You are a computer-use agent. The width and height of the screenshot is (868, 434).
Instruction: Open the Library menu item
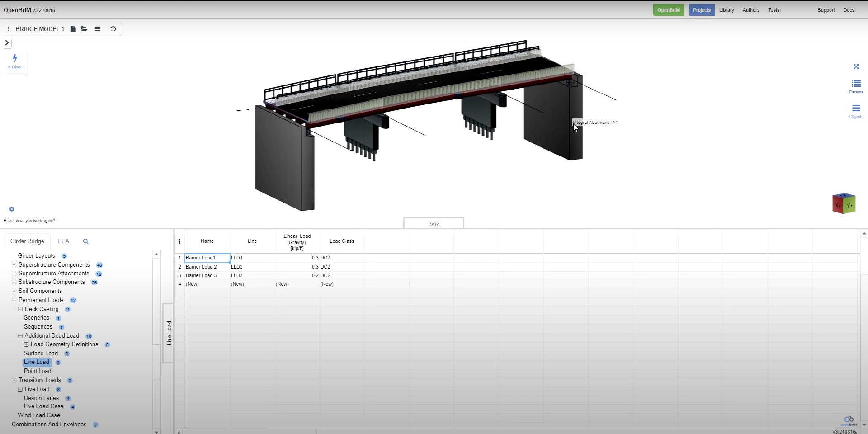coord(726,10)
